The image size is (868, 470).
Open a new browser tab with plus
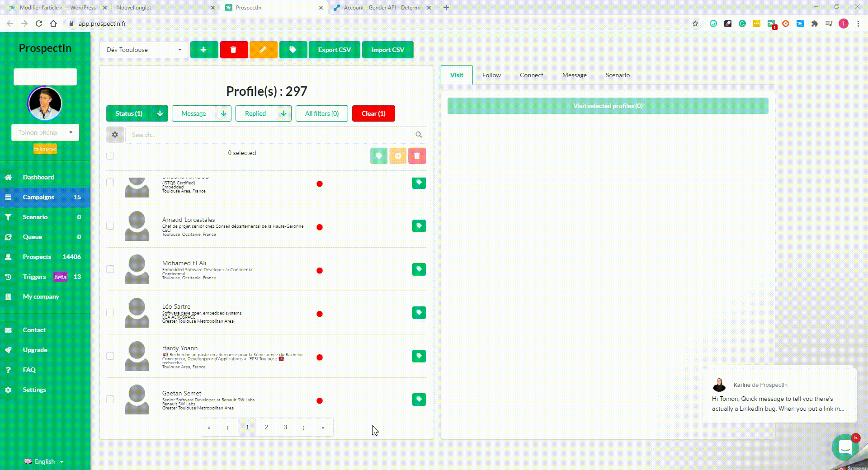[x=446, y=8]
